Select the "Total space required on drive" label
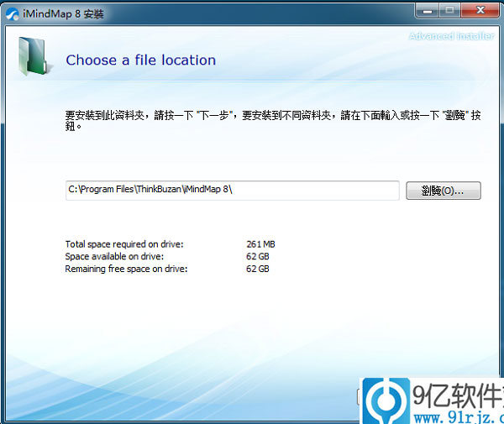 123,244
